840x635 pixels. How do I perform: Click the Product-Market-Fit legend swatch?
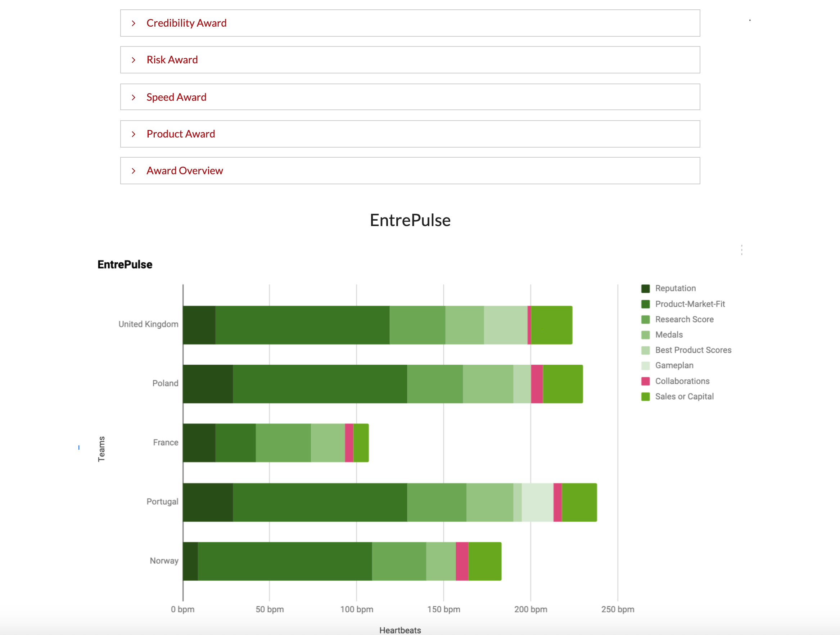pyautogui.click(x=646, y=304)
